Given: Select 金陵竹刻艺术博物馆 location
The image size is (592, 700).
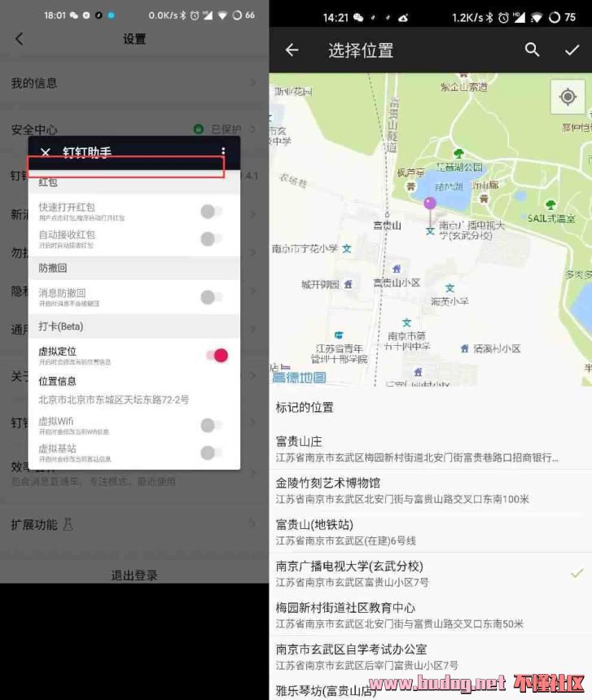Looking at the screenshot, I should click(431, 490).
